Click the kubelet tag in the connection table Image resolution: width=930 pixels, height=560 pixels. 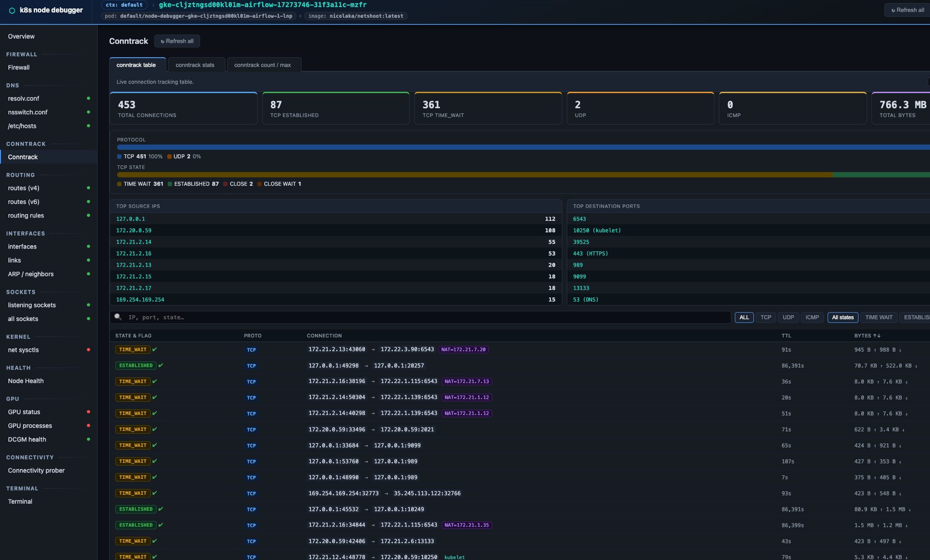point(454,557)
